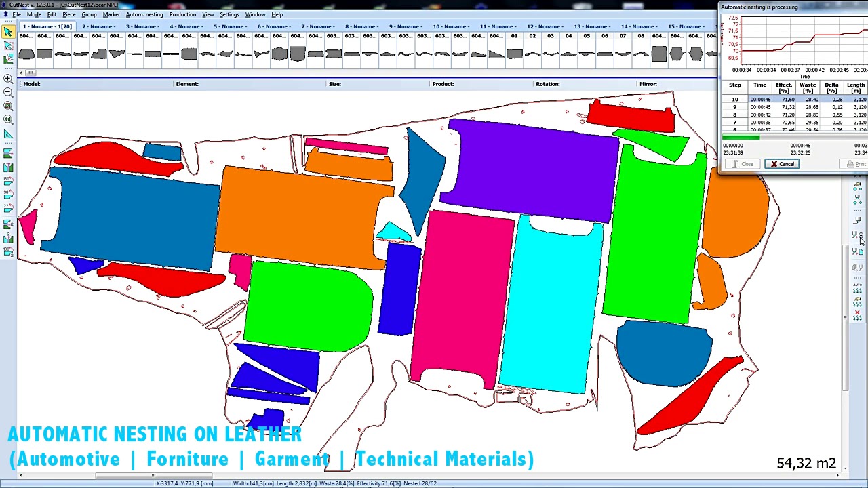Screen dimensions: 868x488
Task: Select the arrow pointer tool
Action: tap(8, 31)
